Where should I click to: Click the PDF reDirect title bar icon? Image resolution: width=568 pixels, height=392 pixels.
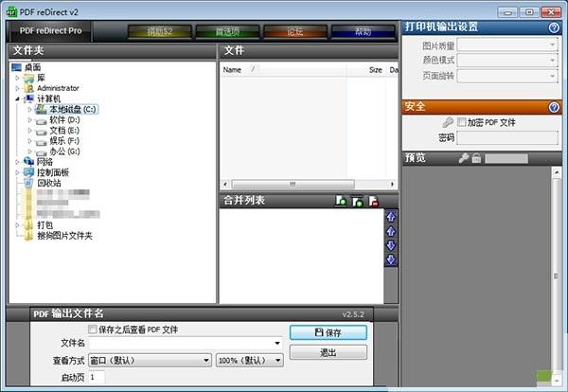(11, 12)
